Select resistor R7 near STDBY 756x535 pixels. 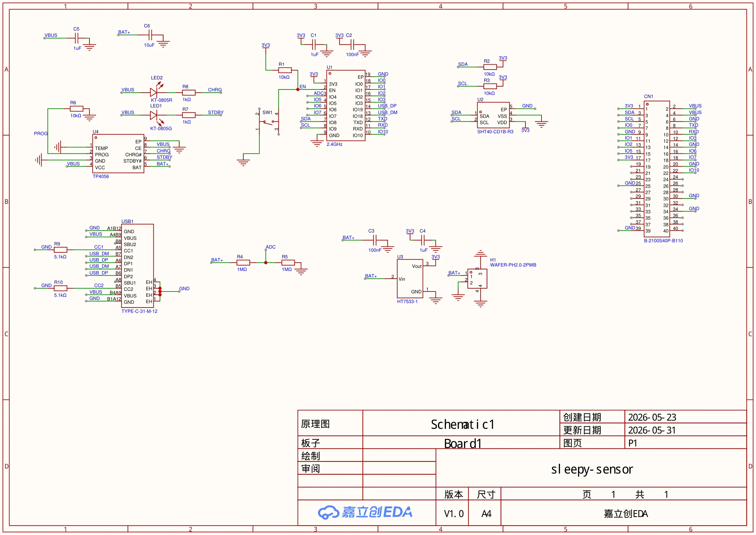click(x=189, y=115)
